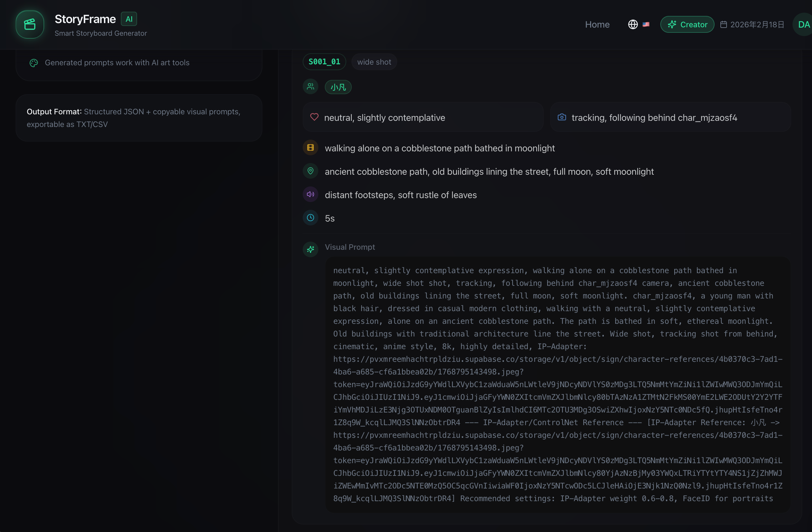Screen dimensions: 812x532
Task: Click the sparkles icon beside Visual Prompt
Action: point(310,249)
